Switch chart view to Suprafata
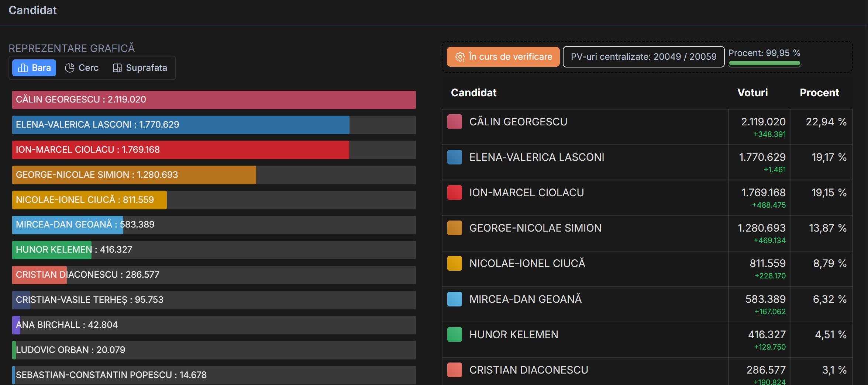 140,68
